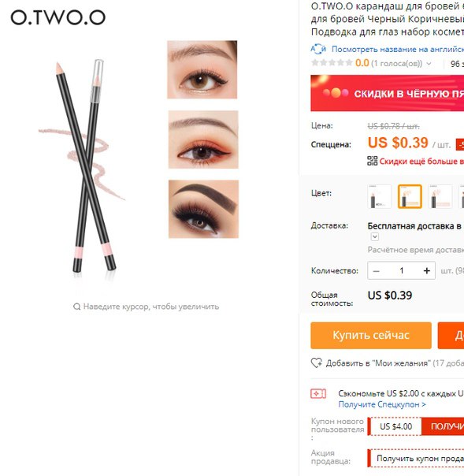Open Посмотреть название на английском link
The width and height of the screenshot is (464, 476).
tap(398, 49)
